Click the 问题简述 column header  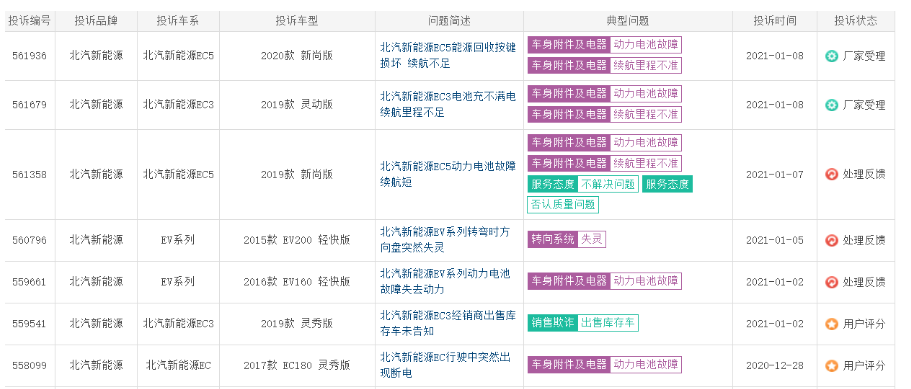click(x=449, y=21)
